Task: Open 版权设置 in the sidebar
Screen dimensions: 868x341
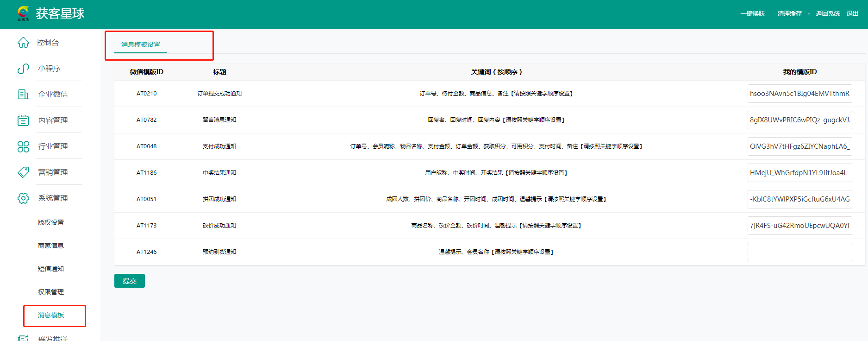Action: [x=51, y=223]
